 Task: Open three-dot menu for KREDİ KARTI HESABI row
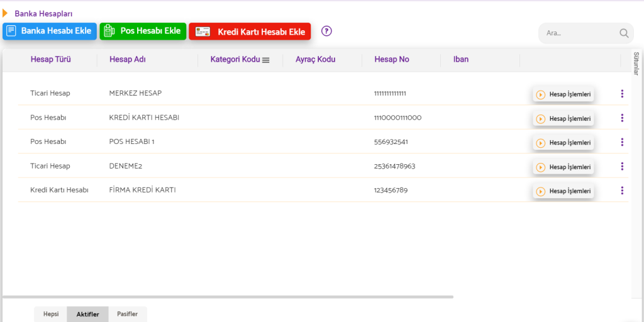622,118
